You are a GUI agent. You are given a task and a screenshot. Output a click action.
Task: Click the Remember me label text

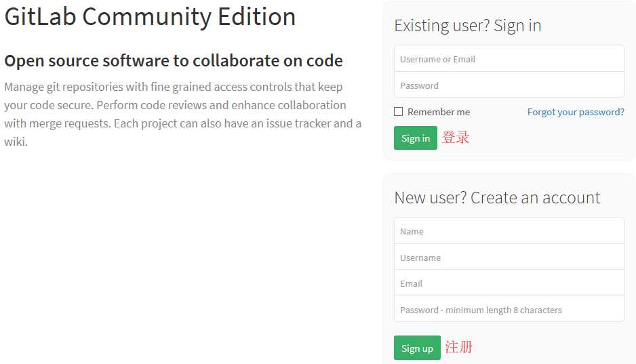pyautogui.click(x=439, y=112)
